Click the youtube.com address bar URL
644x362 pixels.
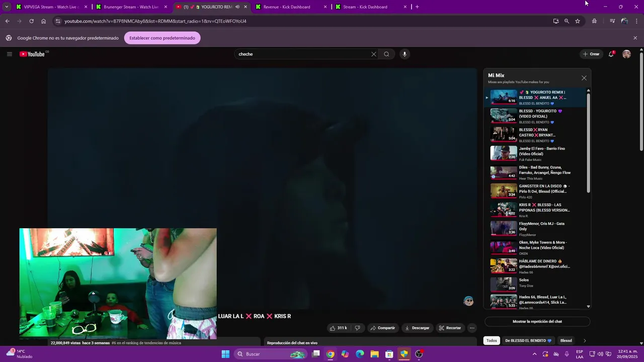pyautogui.click(x=155, y=21)
